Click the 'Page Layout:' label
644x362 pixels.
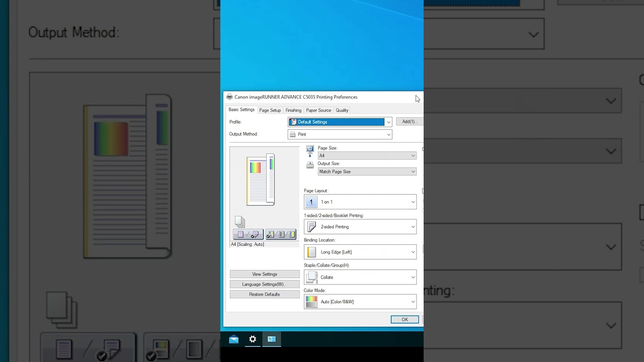pyautogui.click(x=316, y=191)
